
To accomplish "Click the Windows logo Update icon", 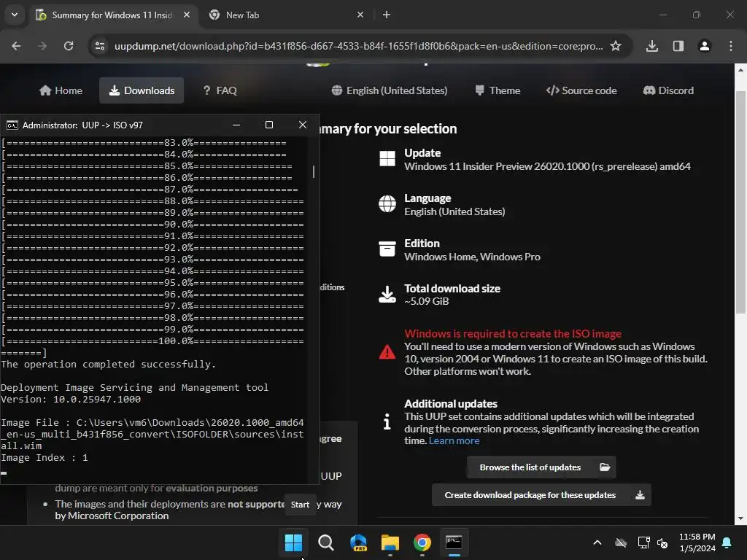I will coord(387,158).
